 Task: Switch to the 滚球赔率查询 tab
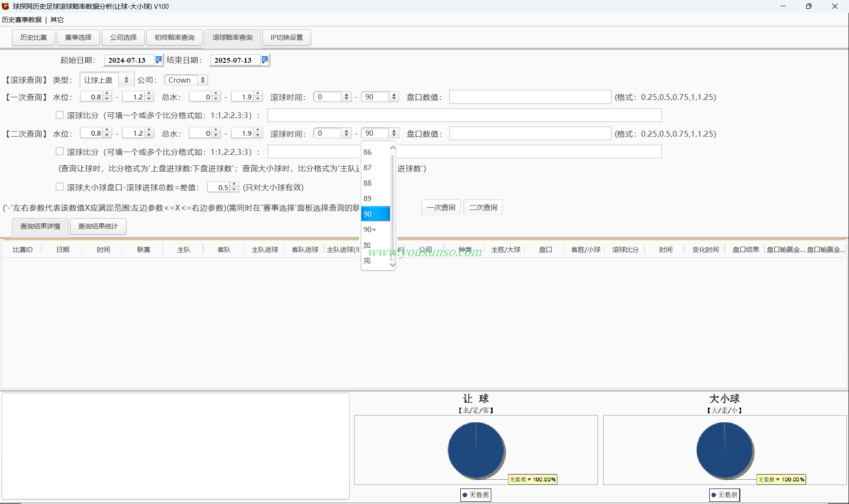point(233,38)
